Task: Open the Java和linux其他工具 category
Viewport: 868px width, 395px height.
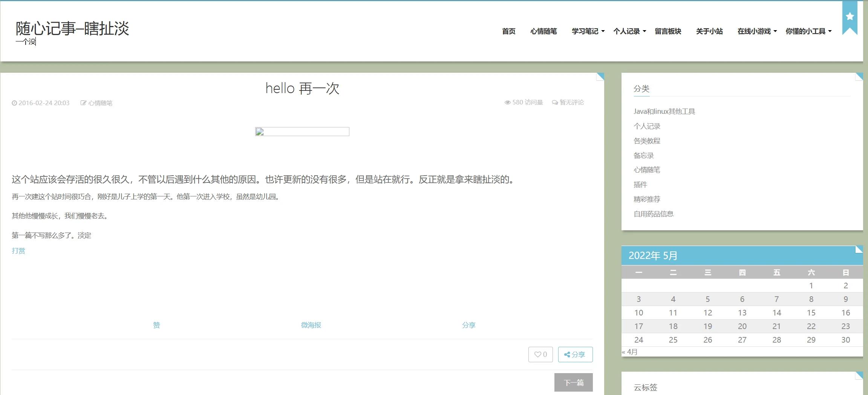Action: [664, 111]
